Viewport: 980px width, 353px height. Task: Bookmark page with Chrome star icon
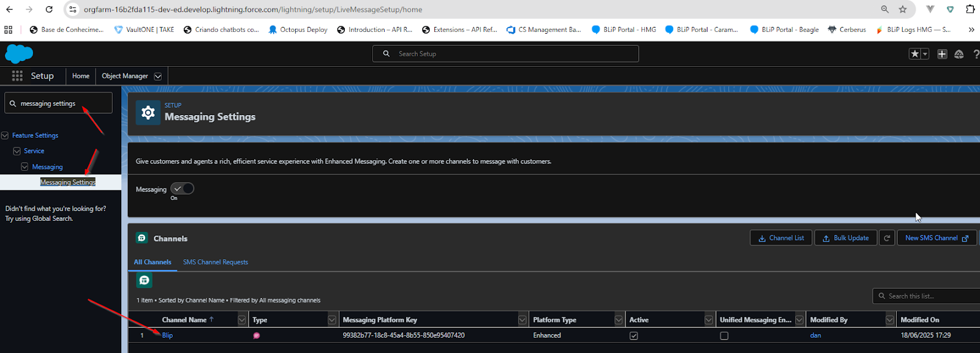pos(902,9)
